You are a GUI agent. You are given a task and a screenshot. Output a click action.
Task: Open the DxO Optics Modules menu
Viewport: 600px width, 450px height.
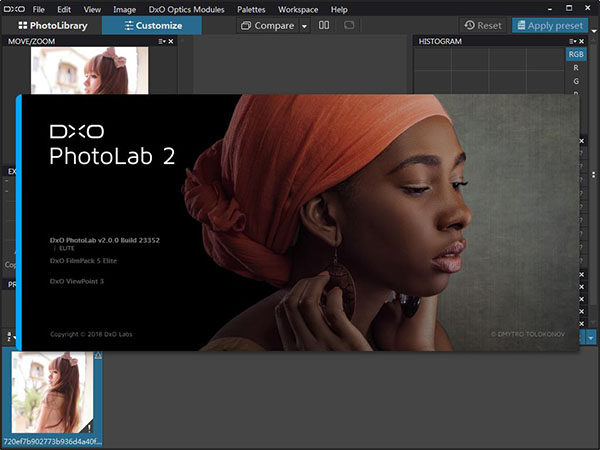[186, 10]
